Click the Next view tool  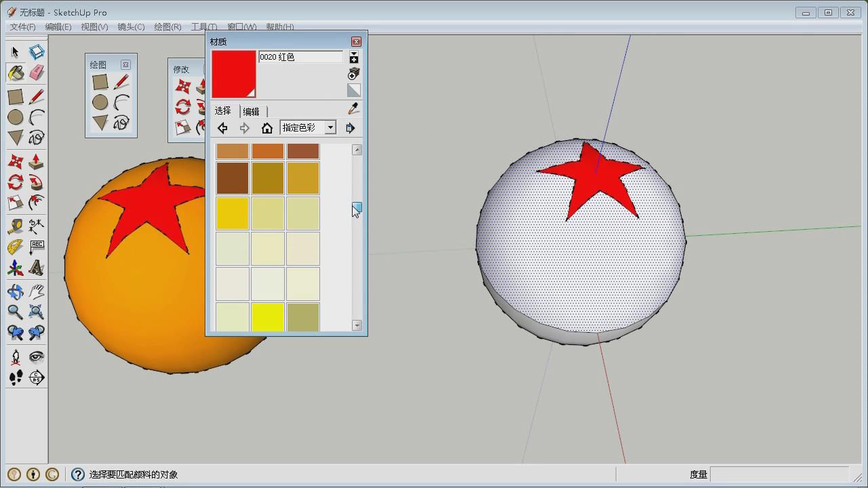tap(37, 333)
